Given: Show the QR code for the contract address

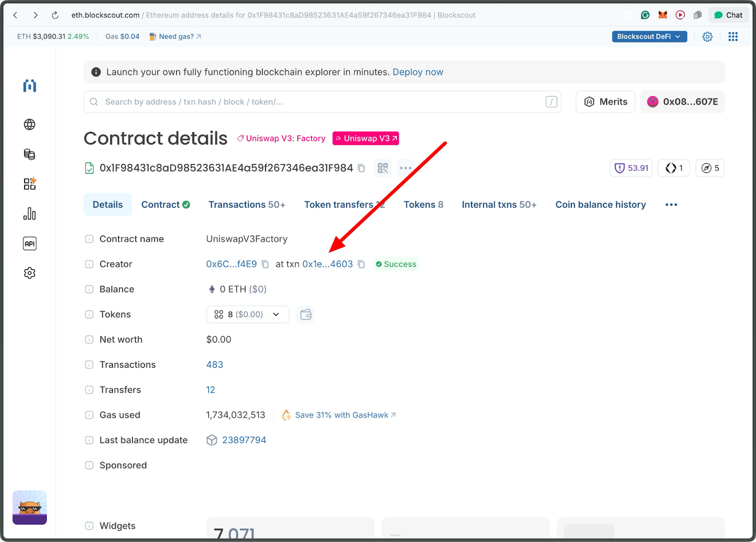Looking at the screenshot, I should point(383,168).
